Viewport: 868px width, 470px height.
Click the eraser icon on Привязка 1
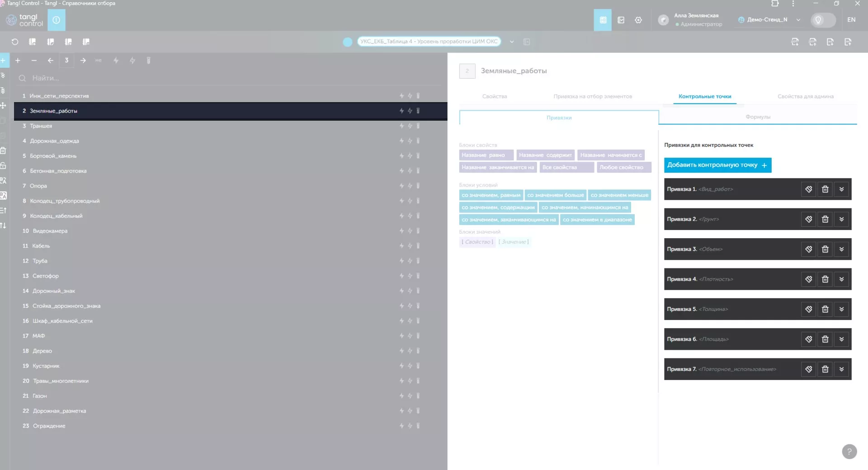coord(808,189)
